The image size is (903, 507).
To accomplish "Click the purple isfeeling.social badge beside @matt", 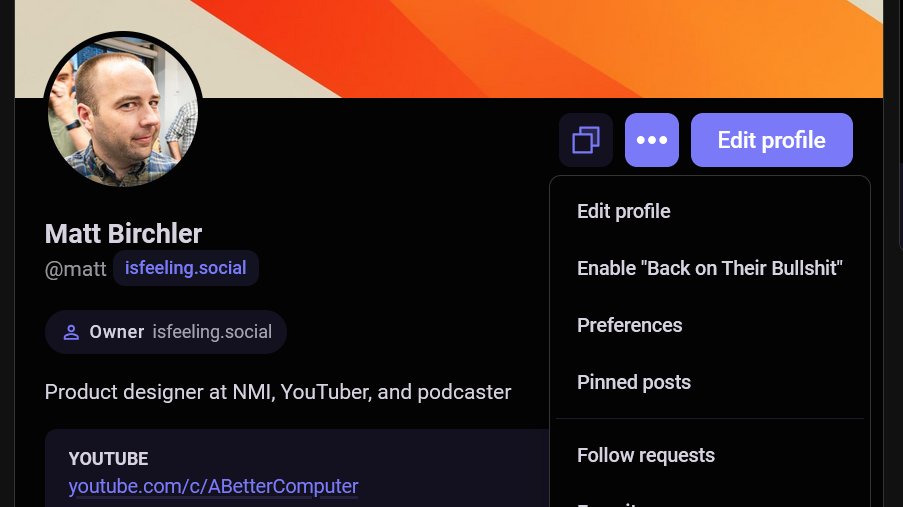I will pos(186,268).
